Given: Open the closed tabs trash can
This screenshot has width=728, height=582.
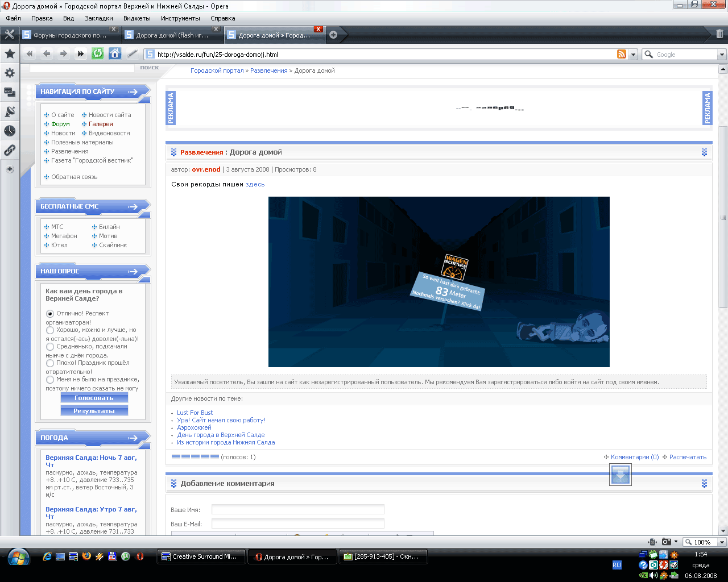Looking at the screenshot, I should (719, 34).
